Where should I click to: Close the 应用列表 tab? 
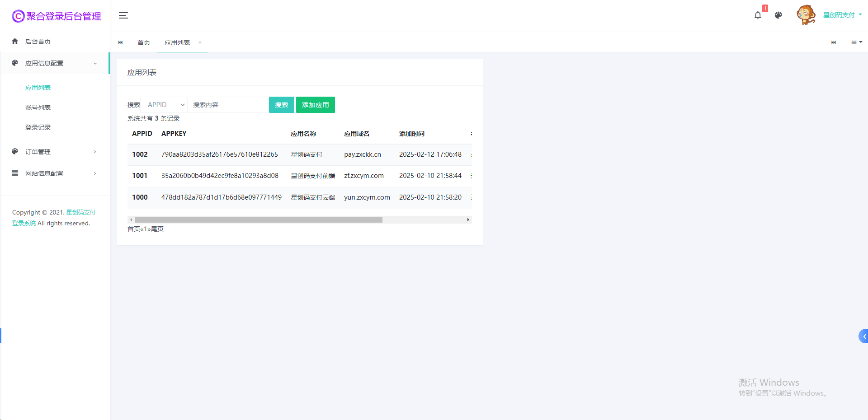point(200,42)
